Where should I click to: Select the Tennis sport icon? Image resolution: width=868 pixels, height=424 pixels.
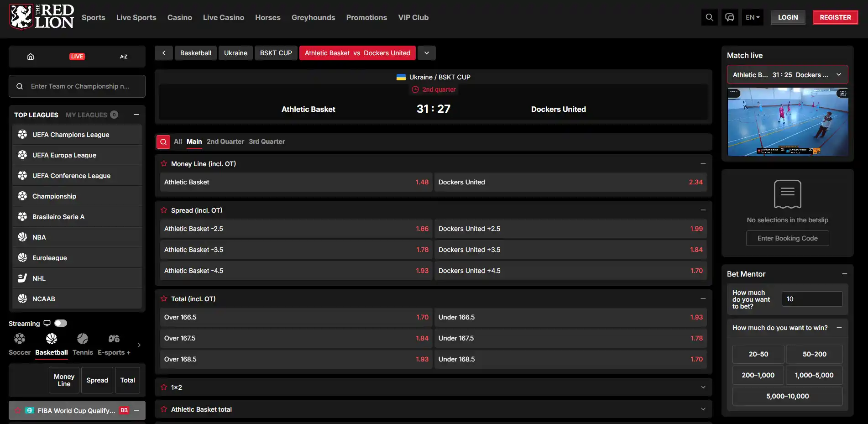point(83,339)
